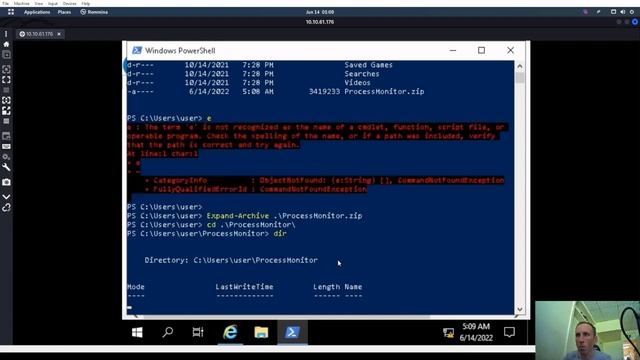This screenshot has width=640, height=360.
Task: Toggle fullscreen with the corner-brackets icon
Action: pos(6,80)
